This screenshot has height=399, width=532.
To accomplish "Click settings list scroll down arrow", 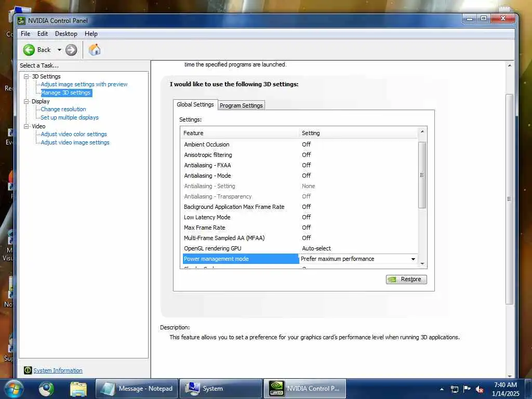I will coord(422,263).
